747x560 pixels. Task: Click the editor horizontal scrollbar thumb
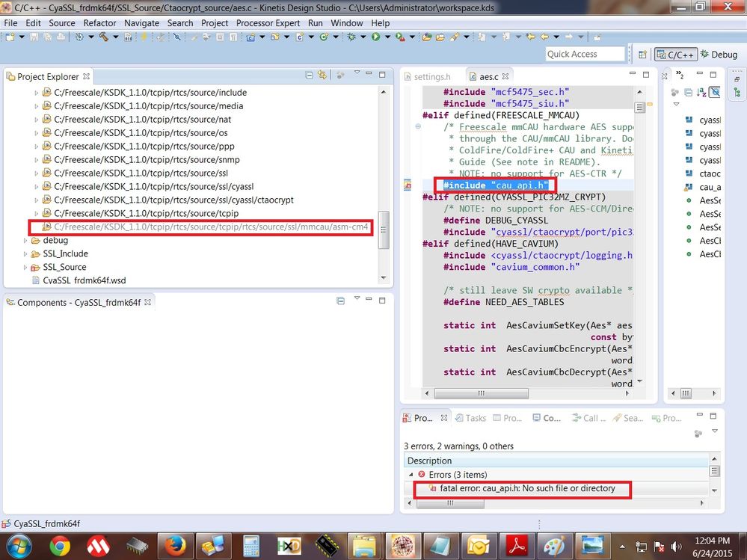pyautogui.click(x=481, y=393)
